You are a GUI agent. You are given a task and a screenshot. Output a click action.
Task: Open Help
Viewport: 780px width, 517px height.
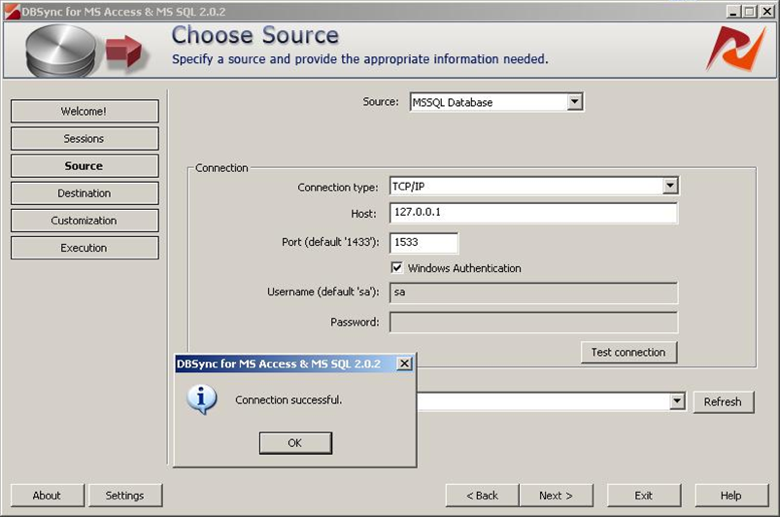pyautogui.click(x=731, y=496)
